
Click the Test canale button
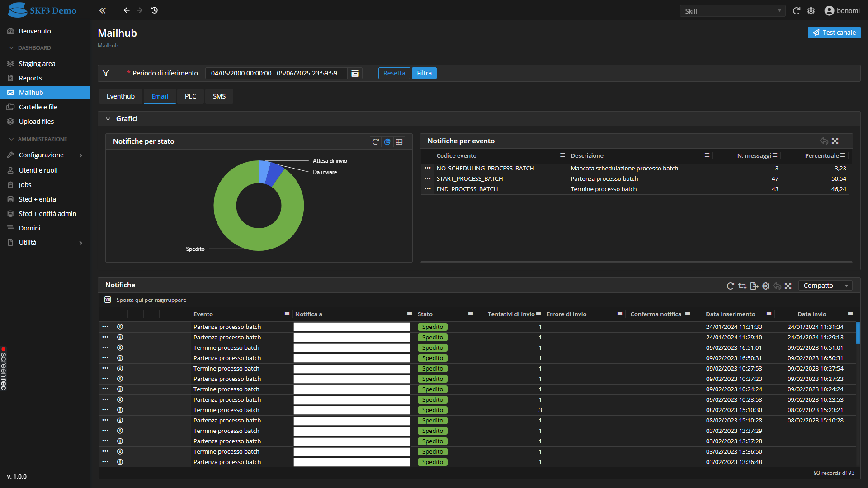[834, 33]
